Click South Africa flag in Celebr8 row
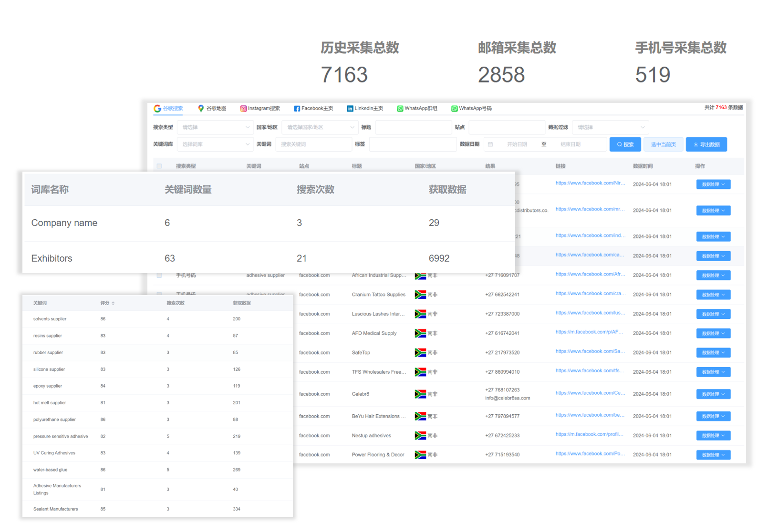This screenshot has width=778, height=532. point(420,394)
